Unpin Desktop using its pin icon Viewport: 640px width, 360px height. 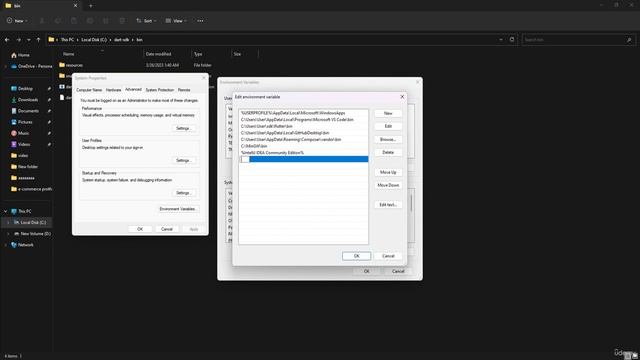coord(49,89)
